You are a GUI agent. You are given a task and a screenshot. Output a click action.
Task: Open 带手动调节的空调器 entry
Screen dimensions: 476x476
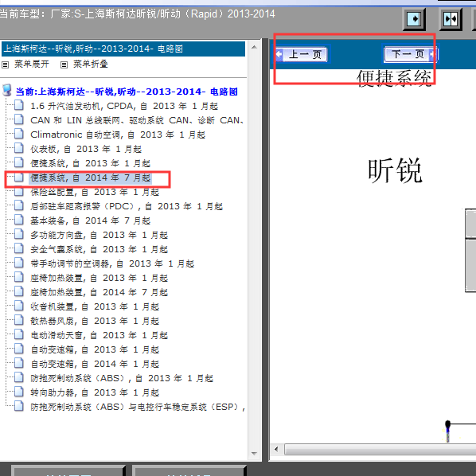point(112,263)
